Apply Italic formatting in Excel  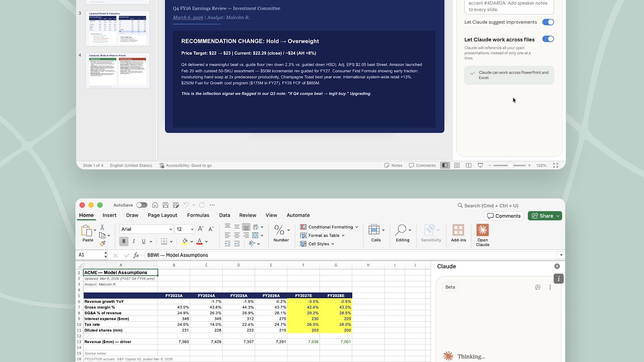pos(133,241)
